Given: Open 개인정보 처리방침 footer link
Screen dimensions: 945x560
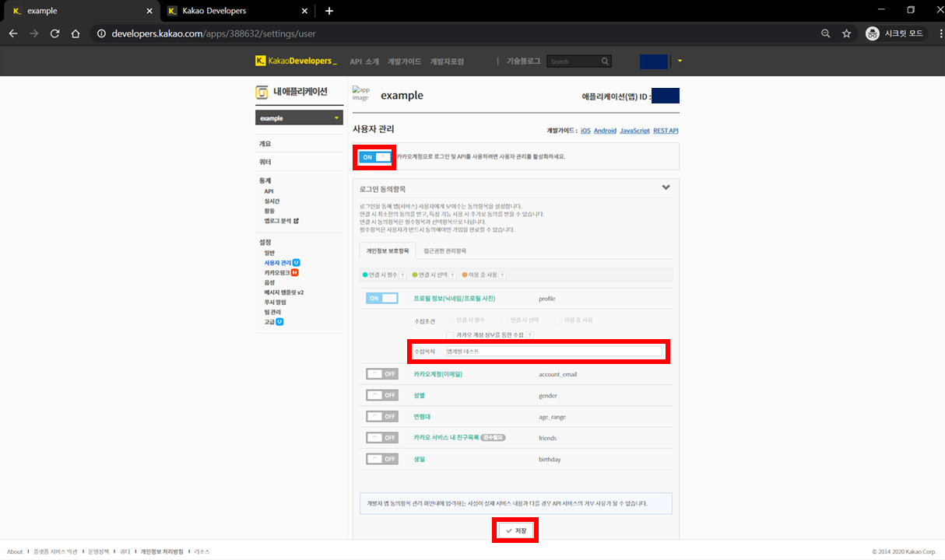Looking at the screenshot, I should pos(163,551).
